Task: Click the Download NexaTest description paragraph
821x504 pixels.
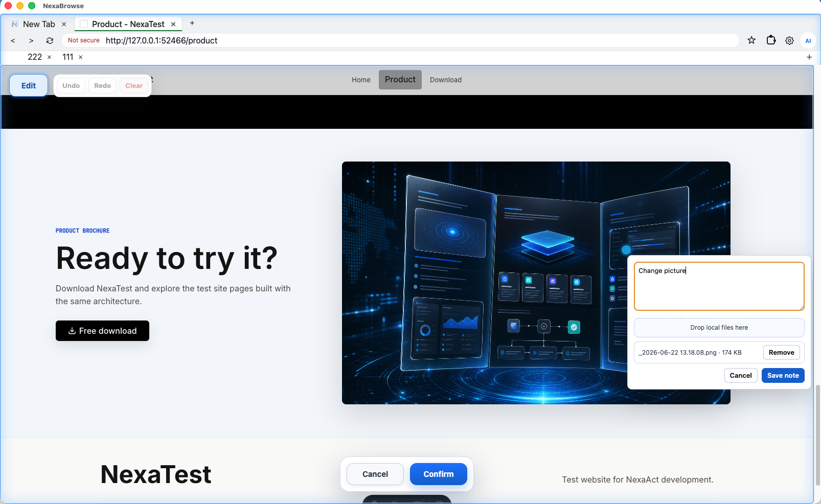Action: [173, 295]
